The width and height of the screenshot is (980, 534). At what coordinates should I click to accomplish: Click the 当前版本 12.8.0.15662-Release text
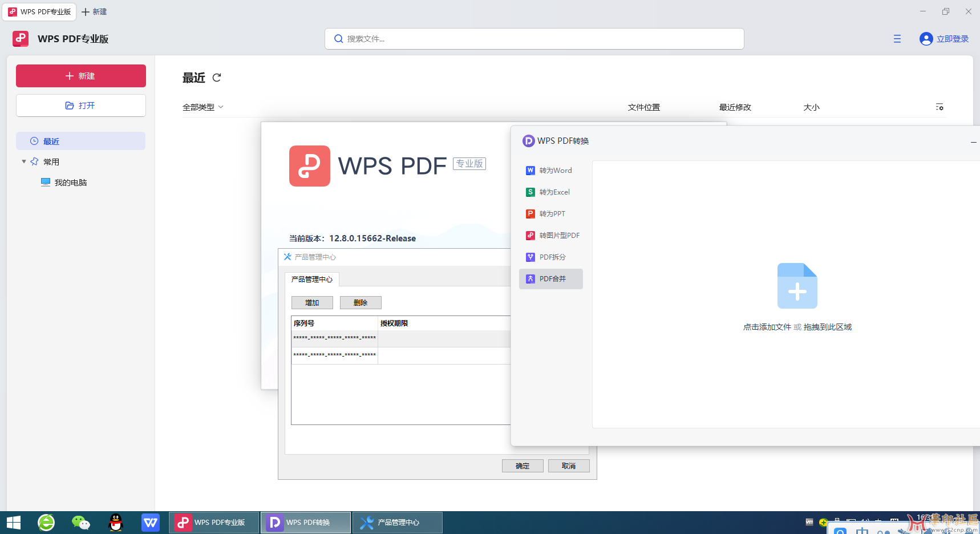tap(353, 238)
